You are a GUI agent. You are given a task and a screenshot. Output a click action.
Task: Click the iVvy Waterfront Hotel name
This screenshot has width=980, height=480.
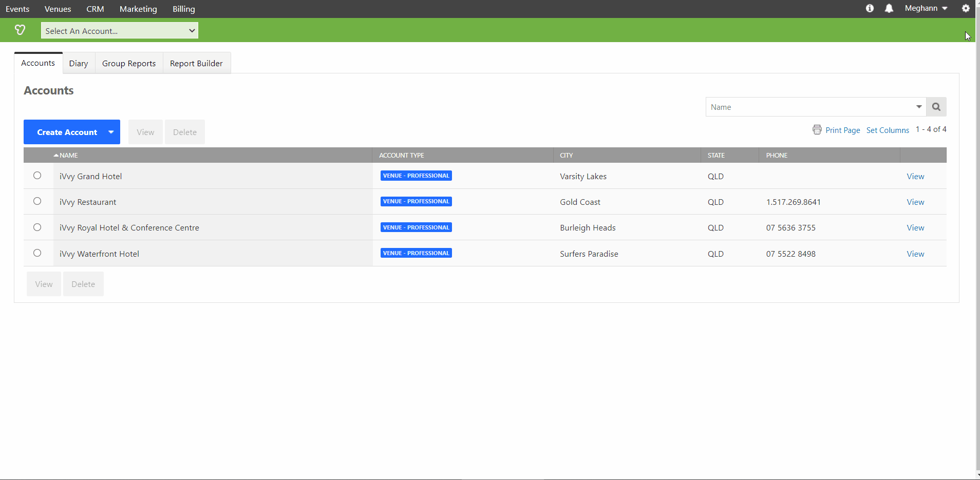tap(99, 254)
